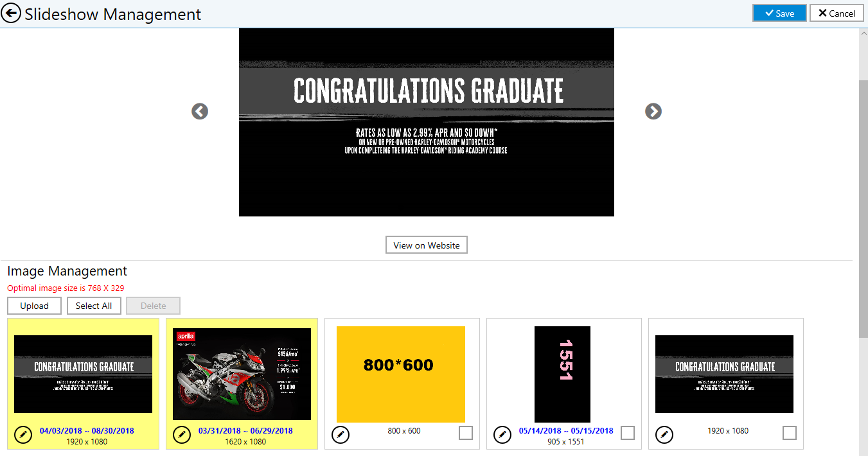The image size is (868, 456).
Task: Go back using the circled arrow icon
Action: tap(11, 13)
